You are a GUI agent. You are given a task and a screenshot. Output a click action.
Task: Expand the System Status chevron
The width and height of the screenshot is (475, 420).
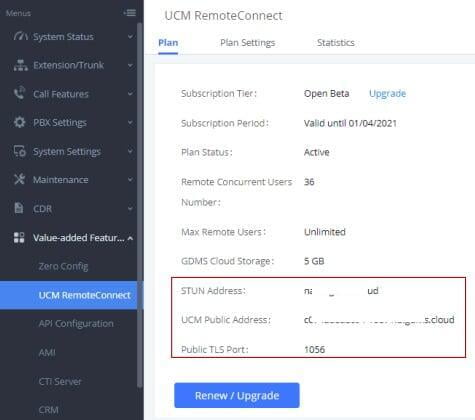(x=130, y=36)
